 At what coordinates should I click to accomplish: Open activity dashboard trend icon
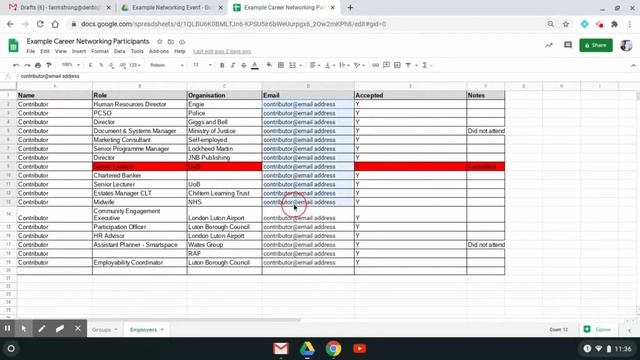point(549,45)
